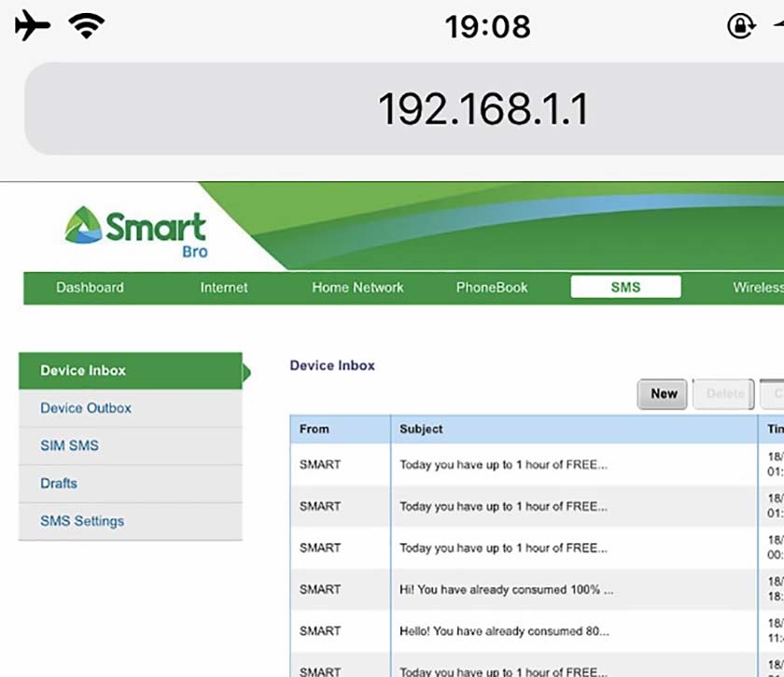The width and height of the screenshot is (784, 677).
Task: Click the New message button
Action: point(663,394)
